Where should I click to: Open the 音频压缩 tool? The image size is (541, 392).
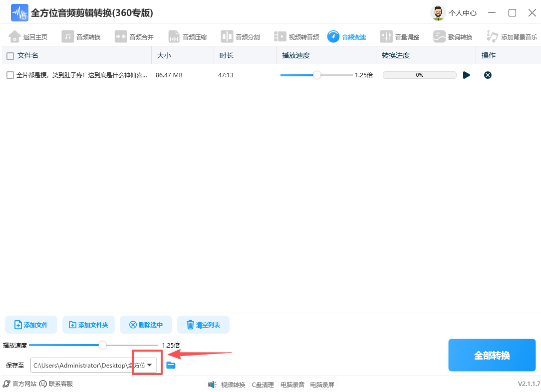point(188,36)
